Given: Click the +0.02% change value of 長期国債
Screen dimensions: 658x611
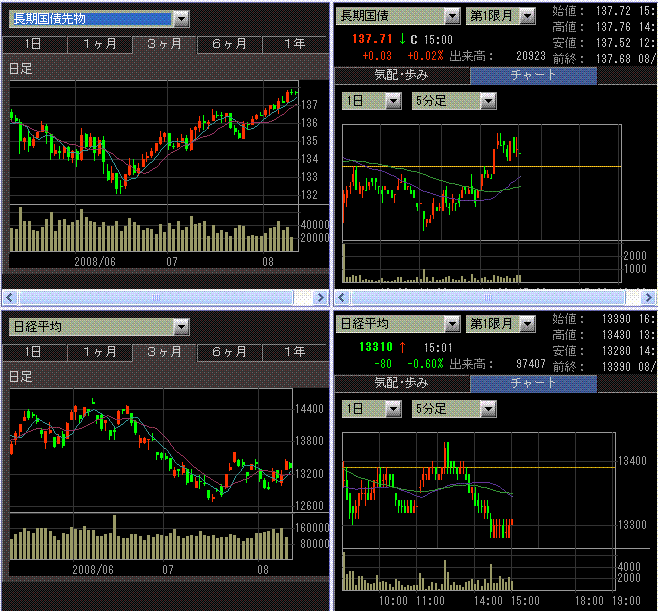Looking at the screenshot, I should [425, 56].
